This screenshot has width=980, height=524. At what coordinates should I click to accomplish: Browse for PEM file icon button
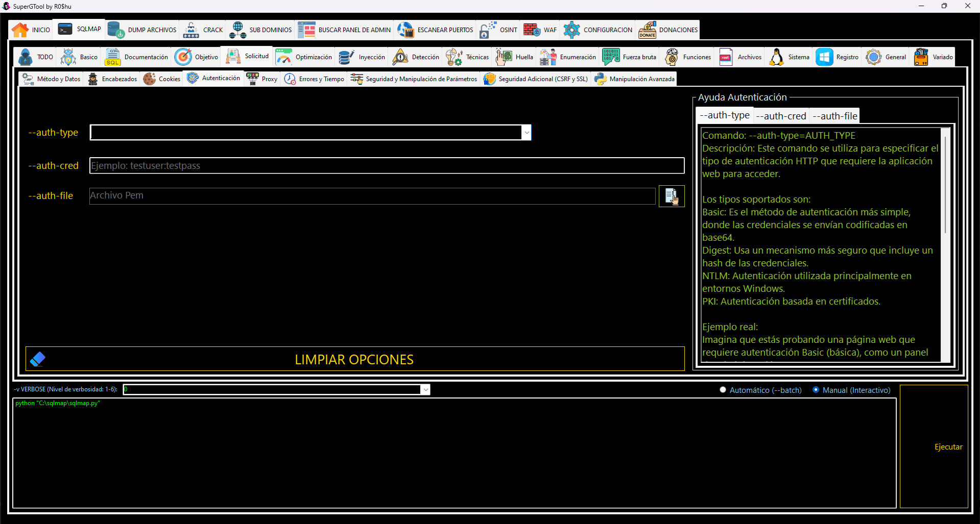[672, 196]
